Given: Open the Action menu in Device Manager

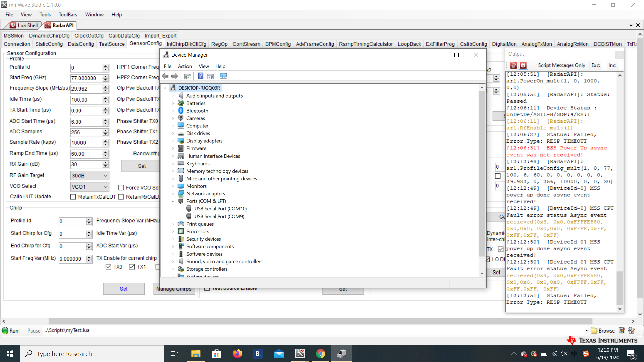Looking at the screenshot, I should 185,66.
